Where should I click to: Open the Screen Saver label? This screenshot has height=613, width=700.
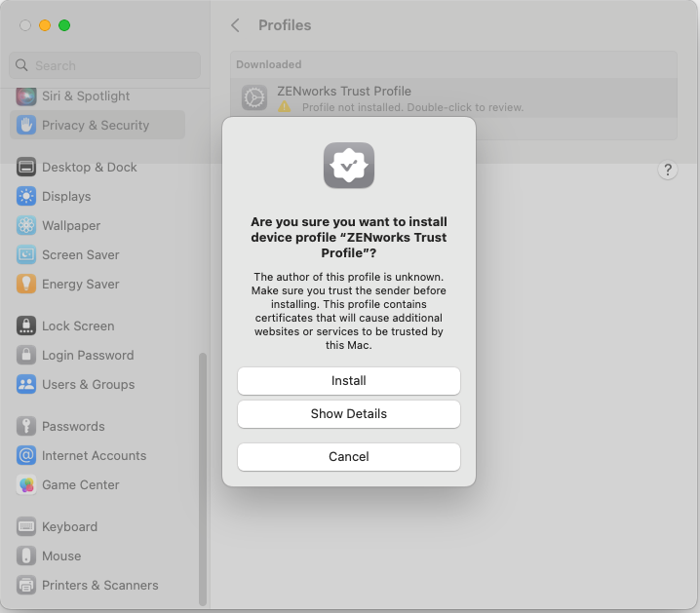point(81,254)
